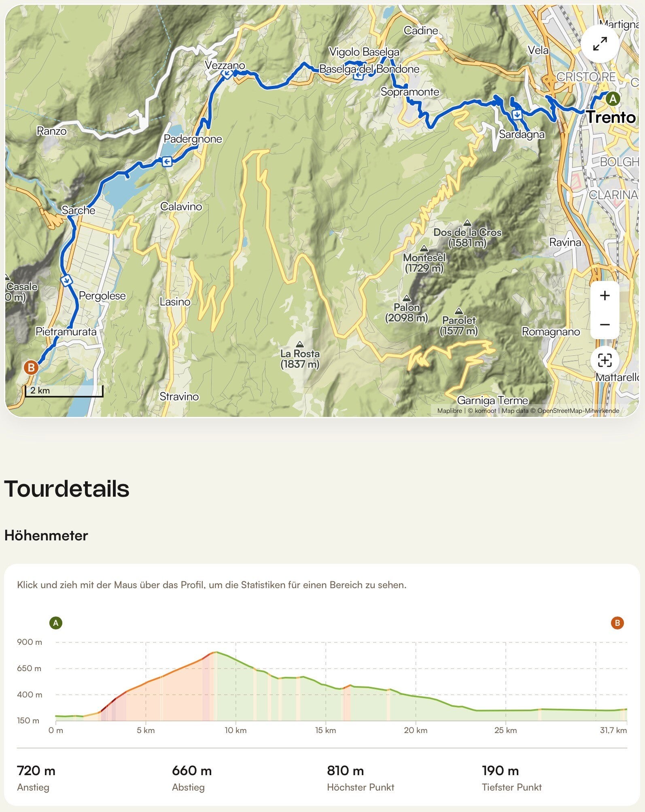This screenshot has width=645, height=812.
Task: Click the Palon (2098 m) peak label
Action: coord(407,312)
